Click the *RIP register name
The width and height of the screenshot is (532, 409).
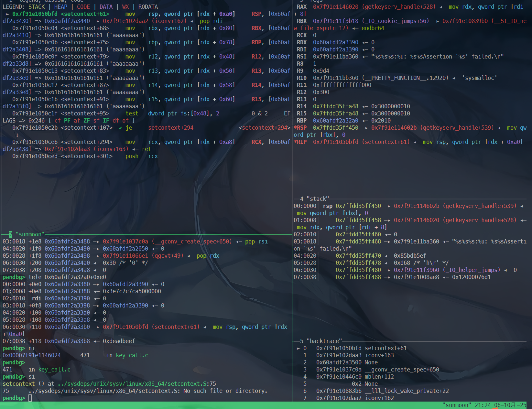300,142
